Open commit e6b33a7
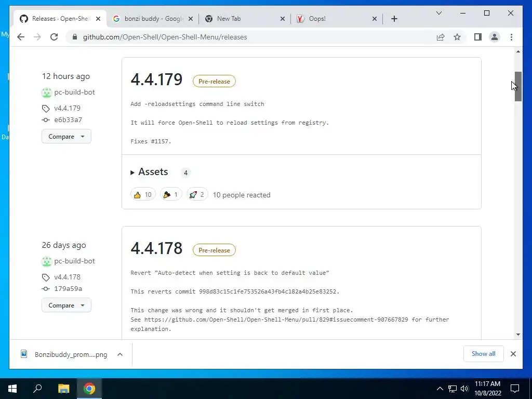This screenshot has width=532, height=399. pos(68,120)
